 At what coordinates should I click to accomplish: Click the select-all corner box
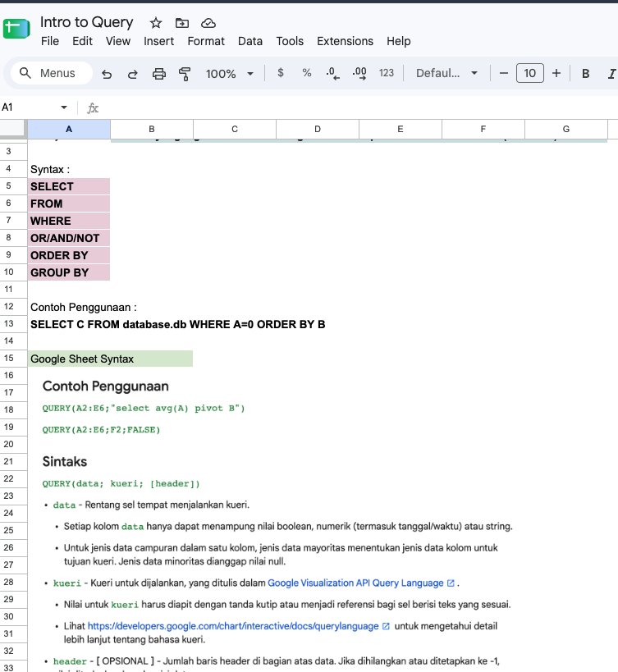[12, 129]
